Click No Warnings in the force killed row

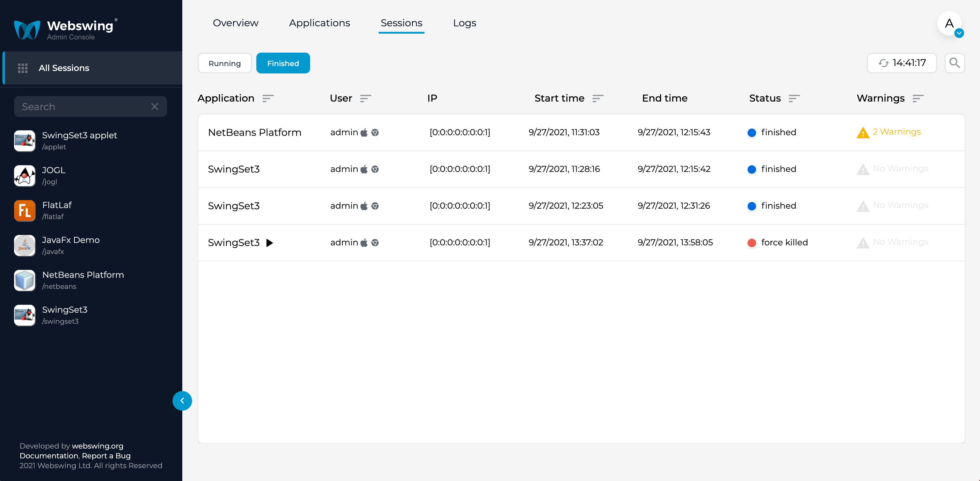900,242
